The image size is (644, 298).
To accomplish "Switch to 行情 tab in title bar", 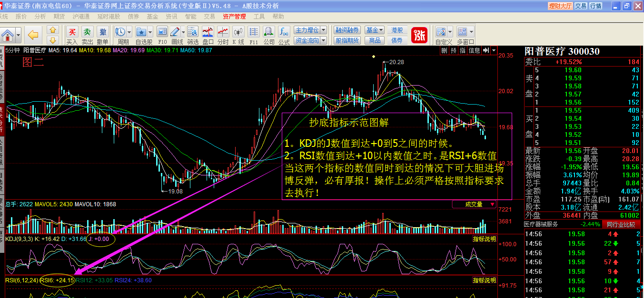I will (x=596, y=6).
